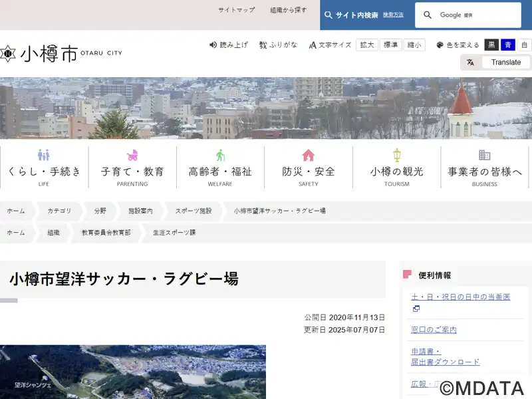Click the スポーツ施設 breadcrumb link
532x399 pixels.
pyautogui.click(x=194, y=211)
